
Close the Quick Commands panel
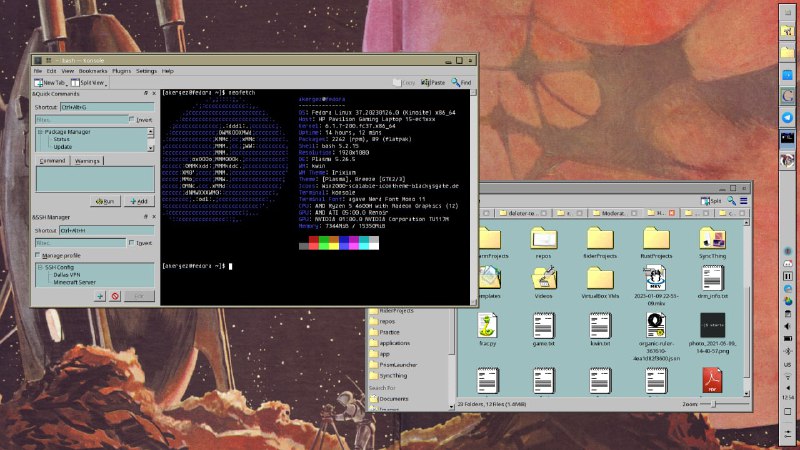154,93
